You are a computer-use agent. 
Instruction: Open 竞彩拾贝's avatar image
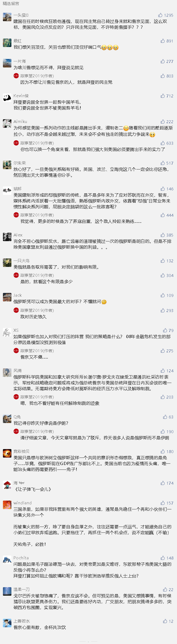7,453
